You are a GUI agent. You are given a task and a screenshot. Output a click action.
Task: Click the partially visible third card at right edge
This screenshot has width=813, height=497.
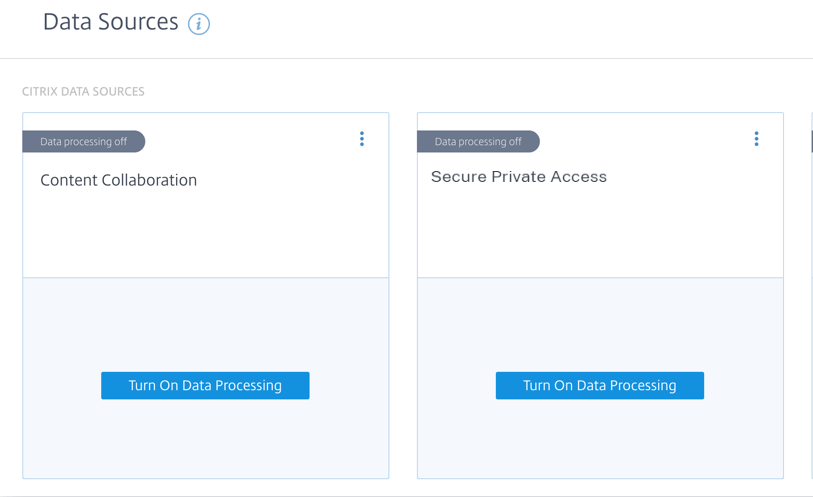pos(811,300)
